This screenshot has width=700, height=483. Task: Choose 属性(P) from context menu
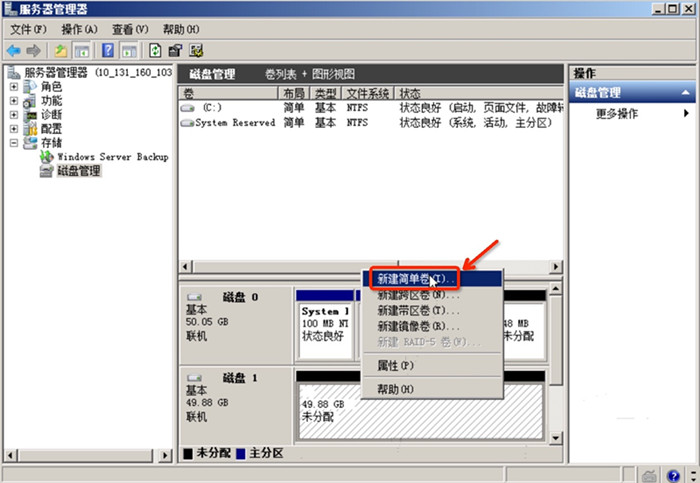432,366
